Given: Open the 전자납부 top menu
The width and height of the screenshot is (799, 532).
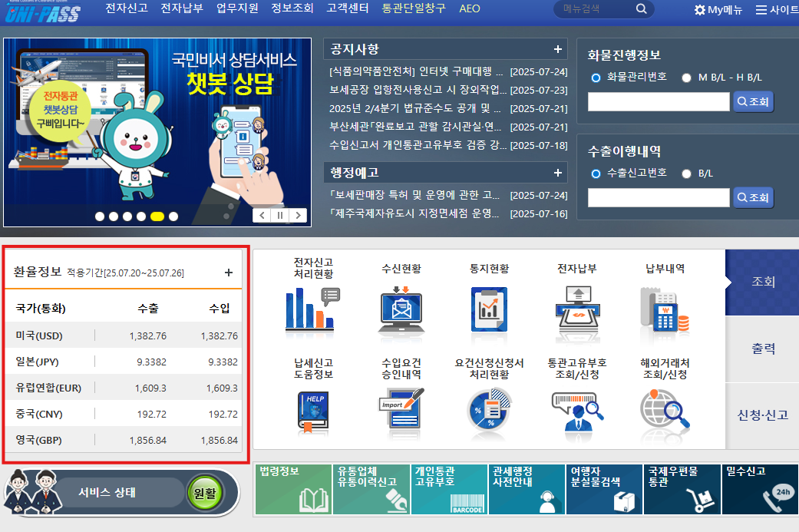Looking at the screenshot, I should click(182, 8).
